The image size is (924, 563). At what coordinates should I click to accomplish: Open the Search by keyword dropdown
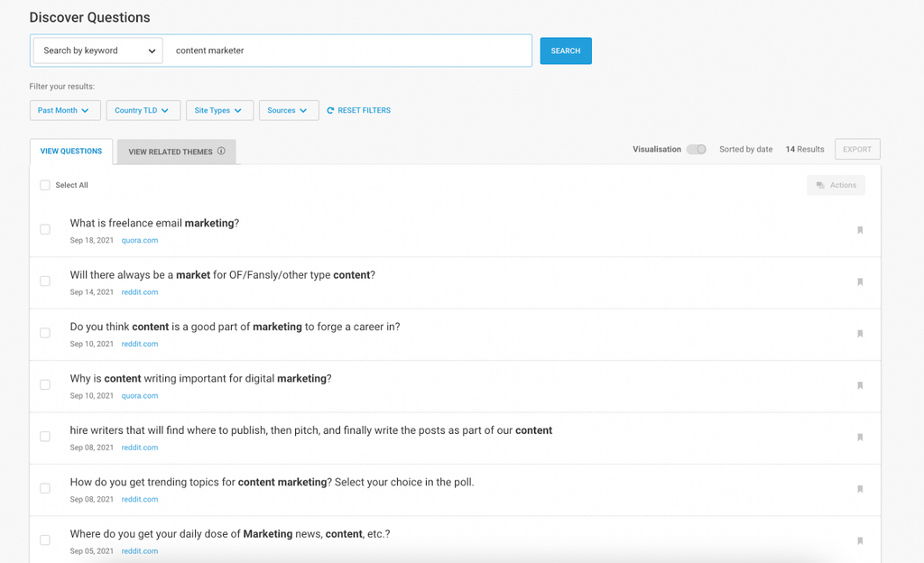coord(98,51)
